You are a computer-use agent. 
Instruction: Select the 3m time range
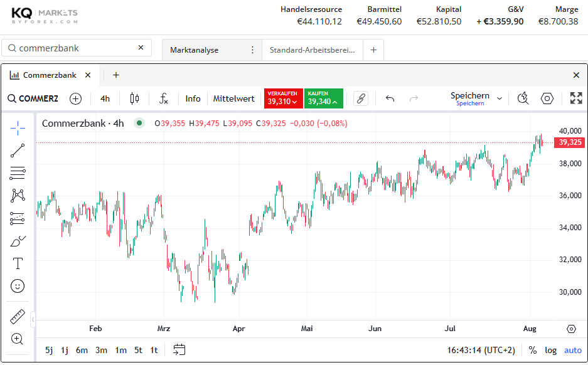[x=101, y=350]
